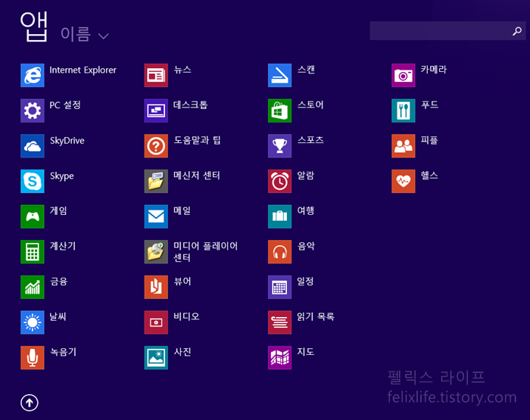Open Internet Explorer app icon

click(32, 76)
